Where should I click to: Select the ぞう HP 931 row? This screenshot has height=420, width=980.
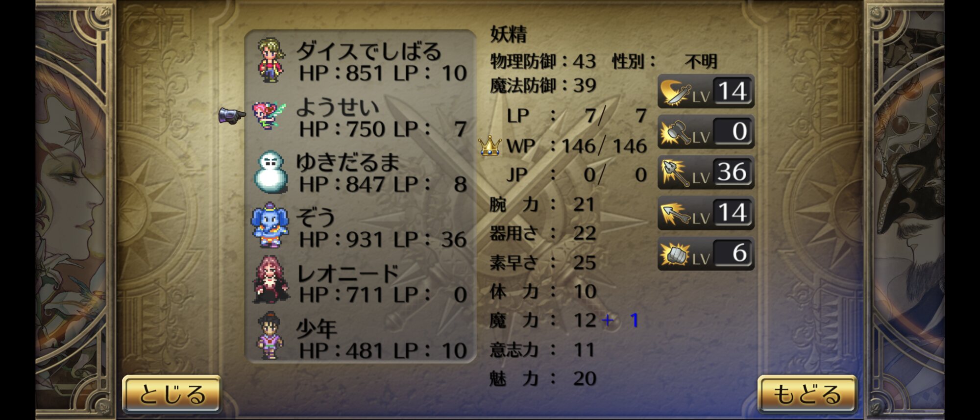(361, 226)
